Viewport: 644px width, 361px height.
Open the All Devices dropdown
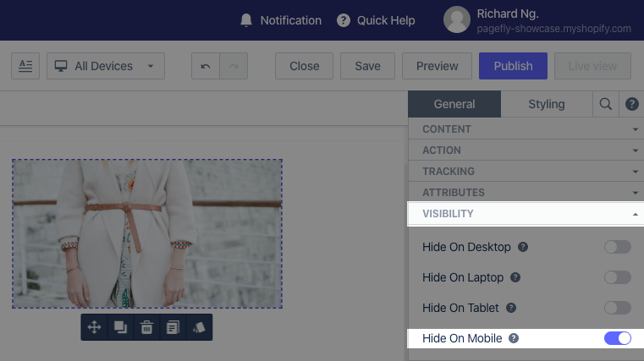tap(106, 66)
